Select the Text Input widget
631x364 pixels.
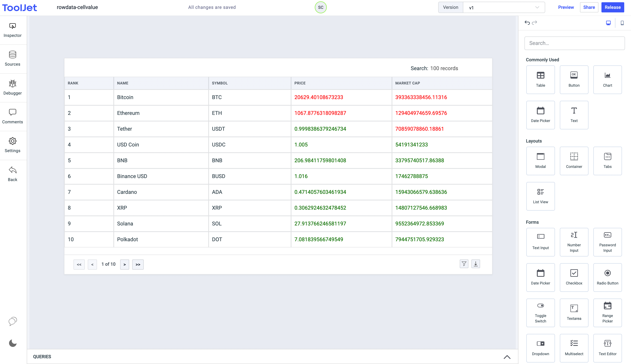click(x=540, y=242)
